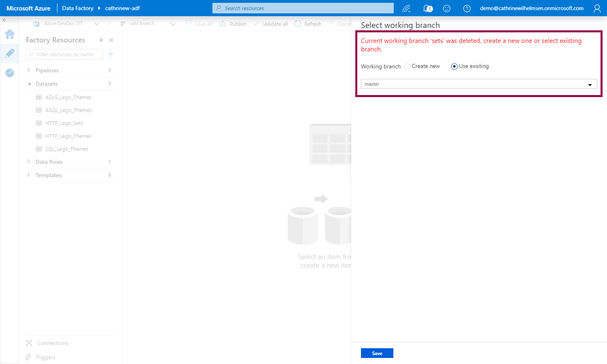Click the Save button
This screenshot has width=607, height=364.
tap(377, 353)
